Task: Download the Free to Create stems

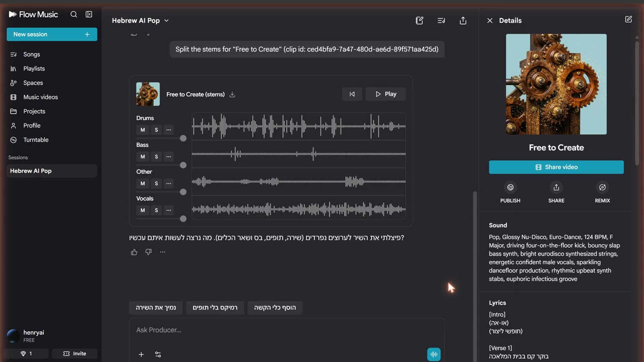Action: (232, 95)
